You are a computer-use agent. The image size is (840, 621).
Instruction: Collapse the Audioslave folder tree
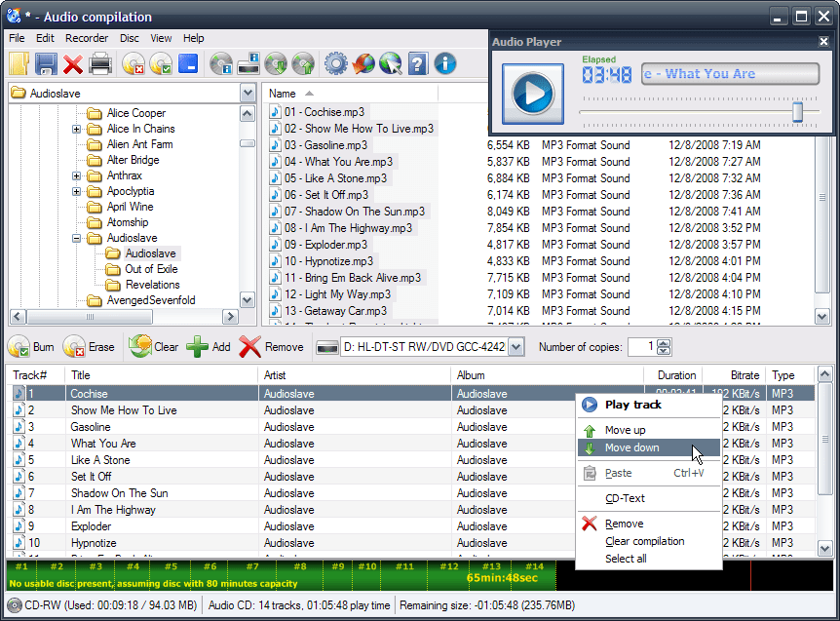click(75, 238)
